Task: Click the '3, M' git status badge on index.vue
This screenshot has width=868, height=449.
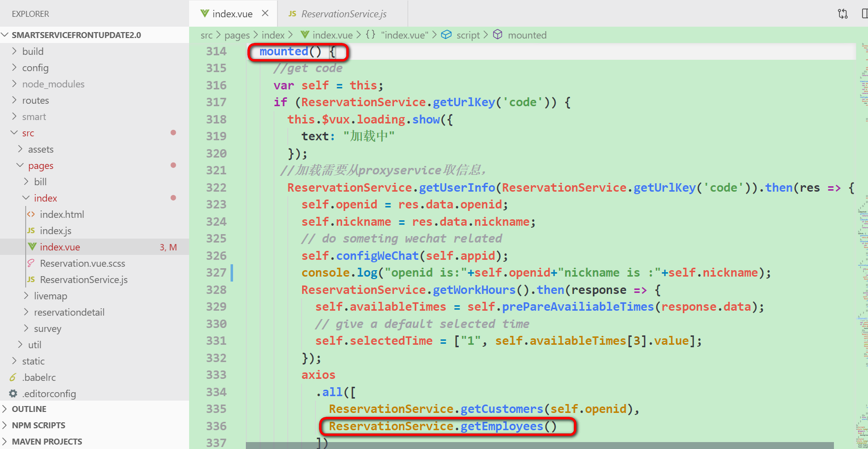Action: [x=168, y=247]
